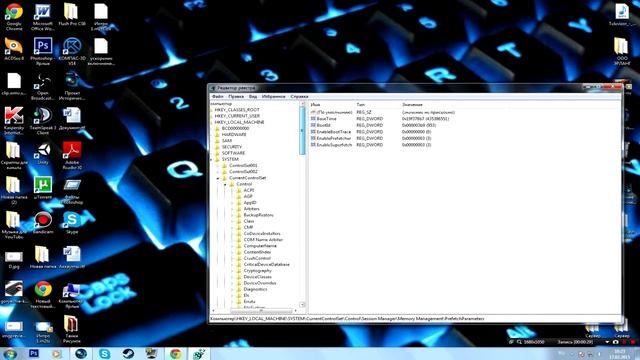The width and height of the screenshot is (640, 360).
Task: Expand the Cryptography key
Action: tap(233, 271)
